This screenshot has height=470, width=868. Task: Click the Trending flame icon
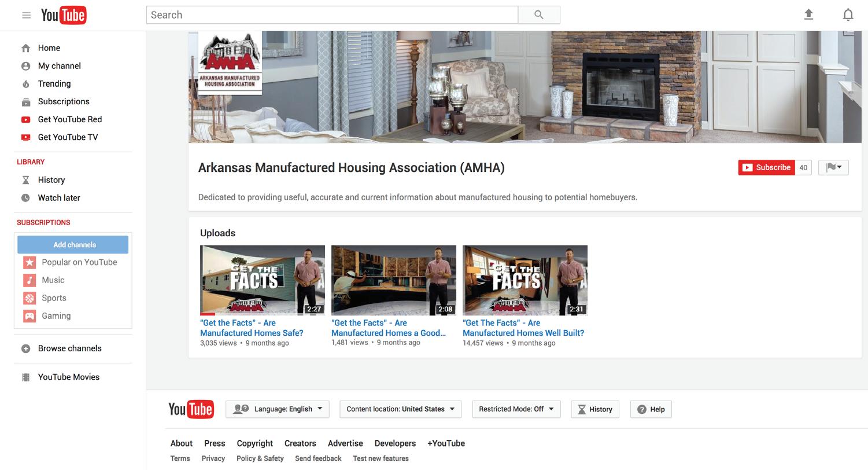25,84
